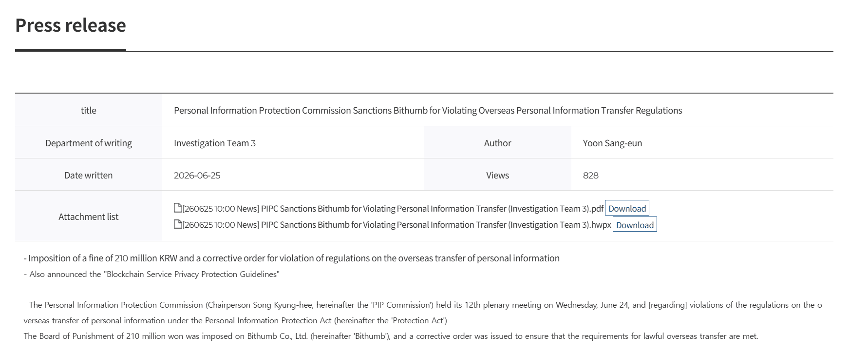Click the 210 million KRW fine summary line
Image resolution: width=868 pixels, height=354 pixels.
tap(291, 258)
